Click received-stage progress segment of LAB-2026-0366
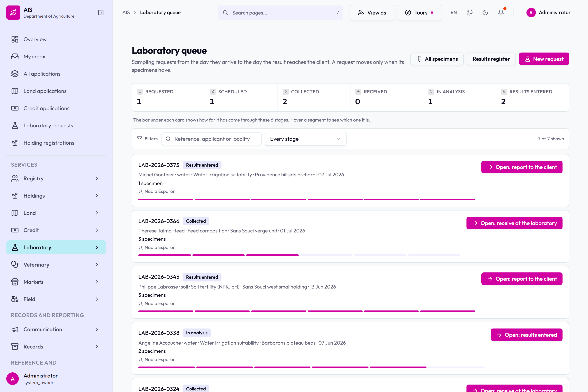The height and width of the screenshot is (392, 588). coord(326,255)
